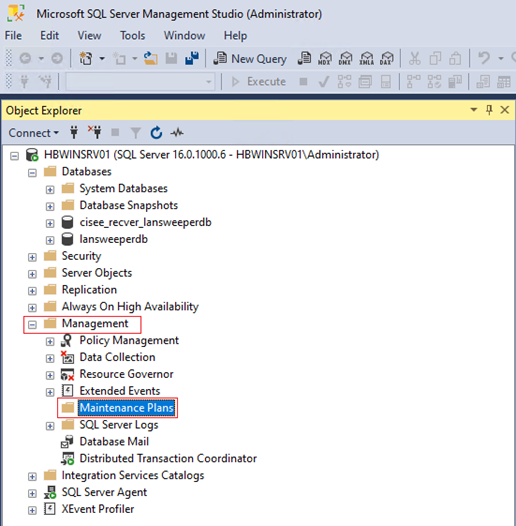This screenshot has width=516, height=526.
Task: Select Database Mail item
Action: [x=114, y=441]
